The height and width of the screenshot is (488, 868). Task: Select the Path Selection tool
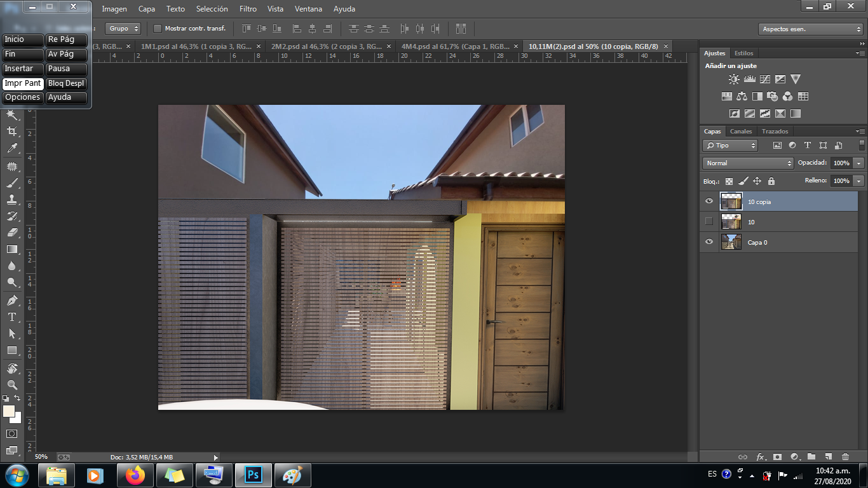coord(12,333)
